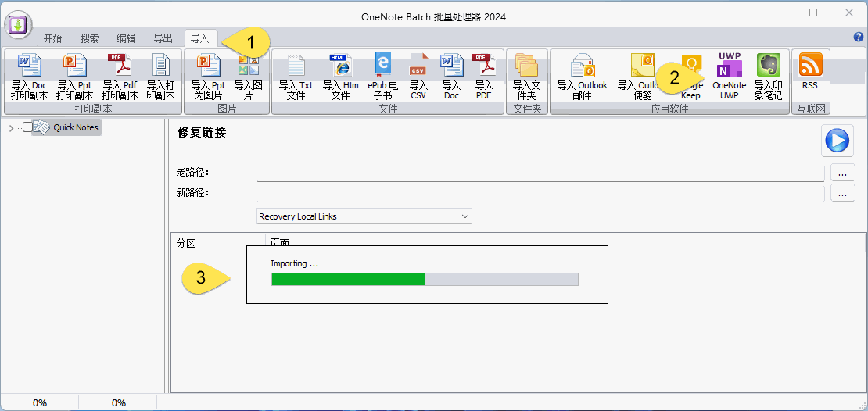Viewport: 868px width, 411px height.
Task: Expand the Quick Notes tree node
Action: pyautogui.click(x=10, y=127)
